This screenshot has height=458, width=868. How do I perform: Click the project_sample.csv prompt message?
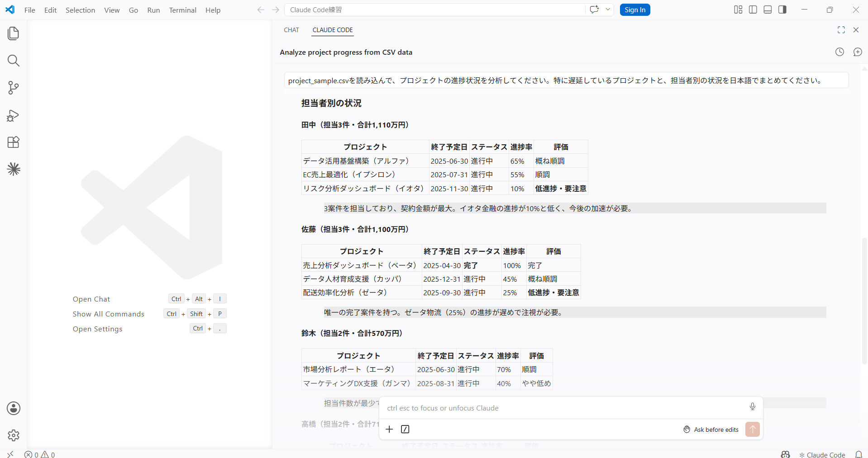pyautogui.click(x=566, y=80)
